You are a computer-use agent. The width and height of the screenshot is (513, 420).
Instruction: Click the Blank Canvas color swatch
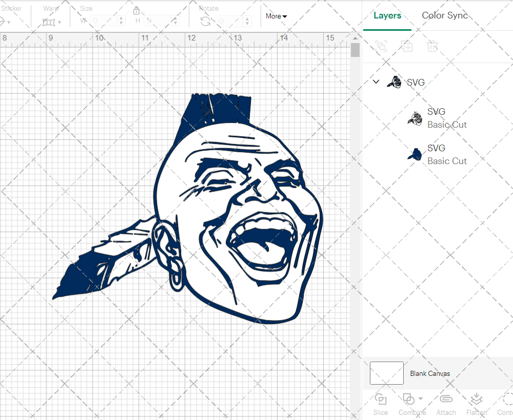[386, 373]
